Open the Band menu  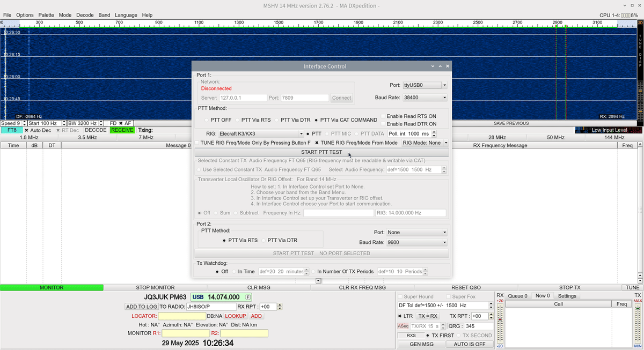[104, 14]
